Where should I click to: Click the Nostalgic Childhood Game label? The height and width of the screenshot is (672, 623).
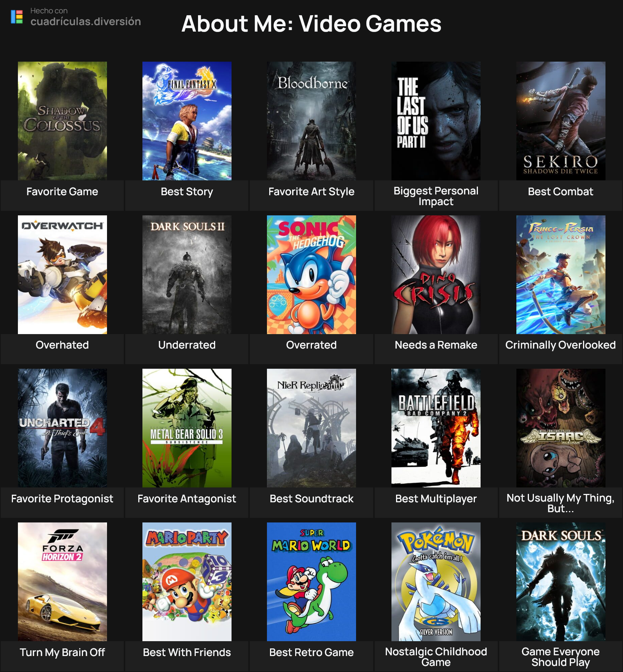[436, 657]
